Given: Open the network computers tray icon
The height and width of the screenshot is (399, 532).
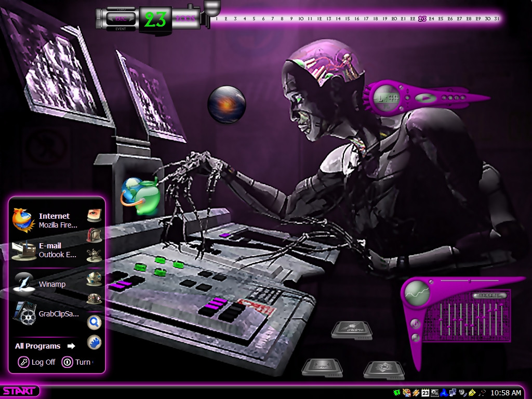Looking at the screenshot, I should [x=453, y=393].
